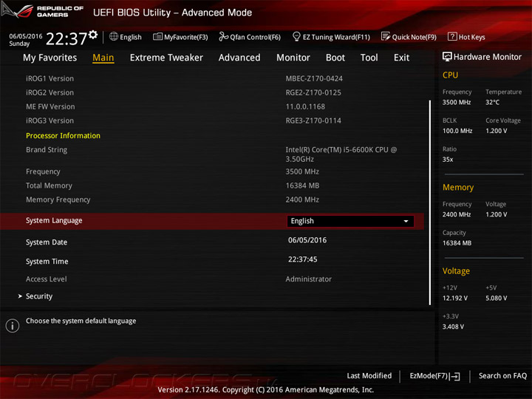
Task: Open MyFavorite(F3) icon
Action: [x=157, y=37]
